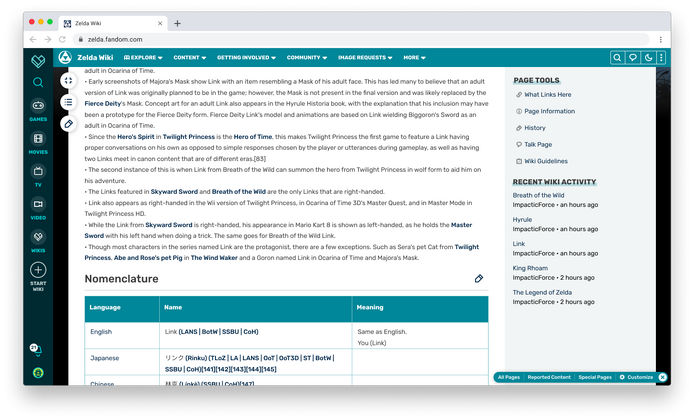Open the sidebar search magnifier icon
700x420 pixels.
pyautogui.click(x=38, y=82)
